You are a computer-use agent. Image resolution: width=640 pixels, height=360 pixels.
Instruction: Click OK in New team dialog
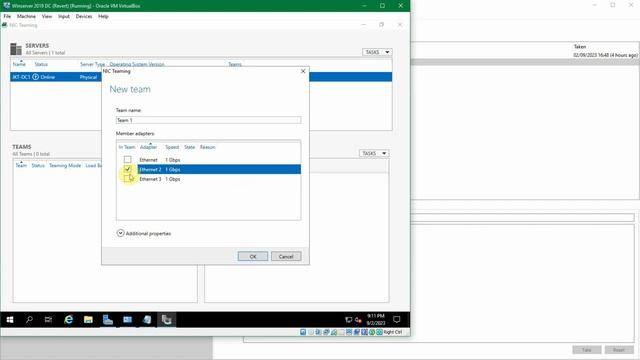point(253,256)
